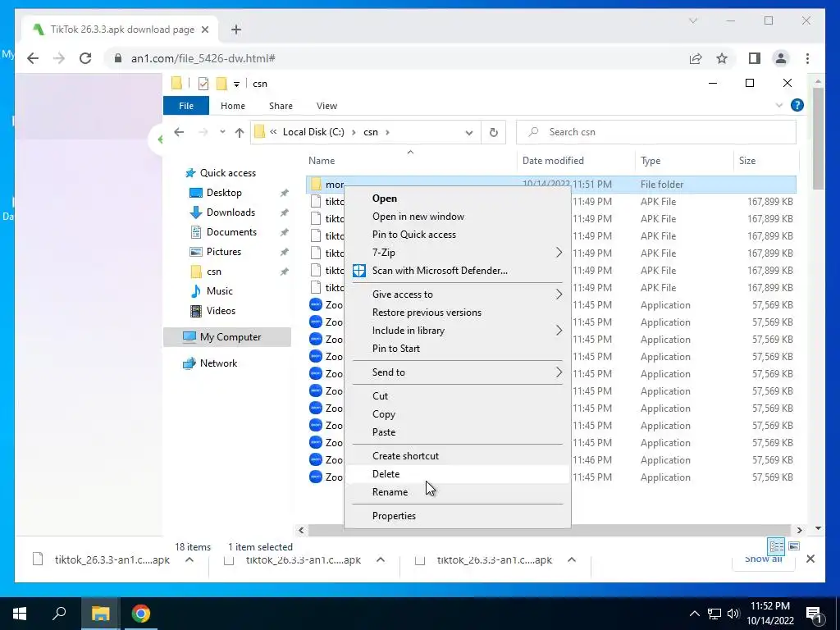
Task: Sort by Name column header
Action: pyautogui.click(x=322, y=161)
